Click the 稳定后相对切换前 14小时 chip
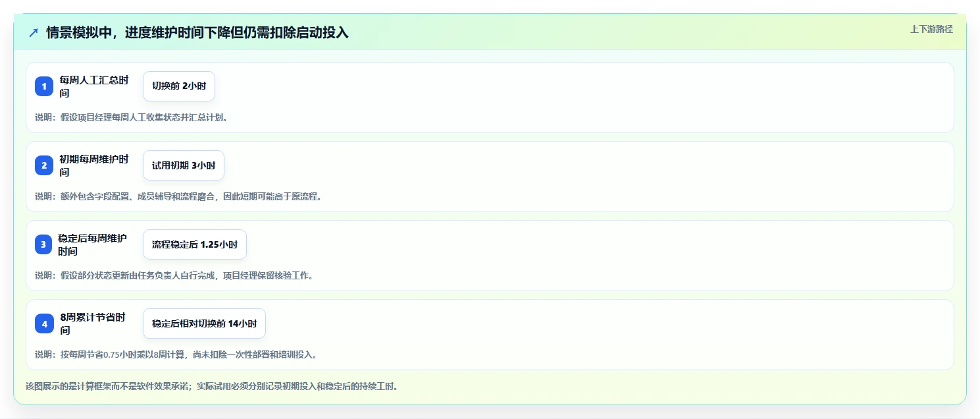This screenshot has width=980, height=419. [204, 323]
